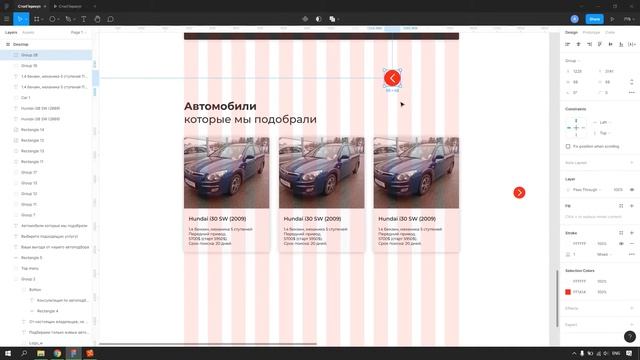Click the user avatar in top bar
This screenshot has width=640, height=360.
tap(574, 19)
